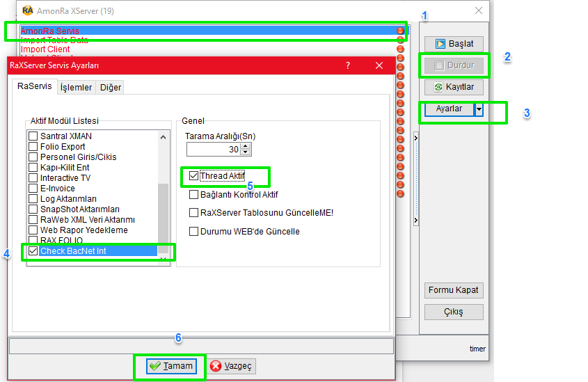This screenshot has width=588, height=382.
Task: Enable the Folio Export module checkbox
Action: (33, 147)
